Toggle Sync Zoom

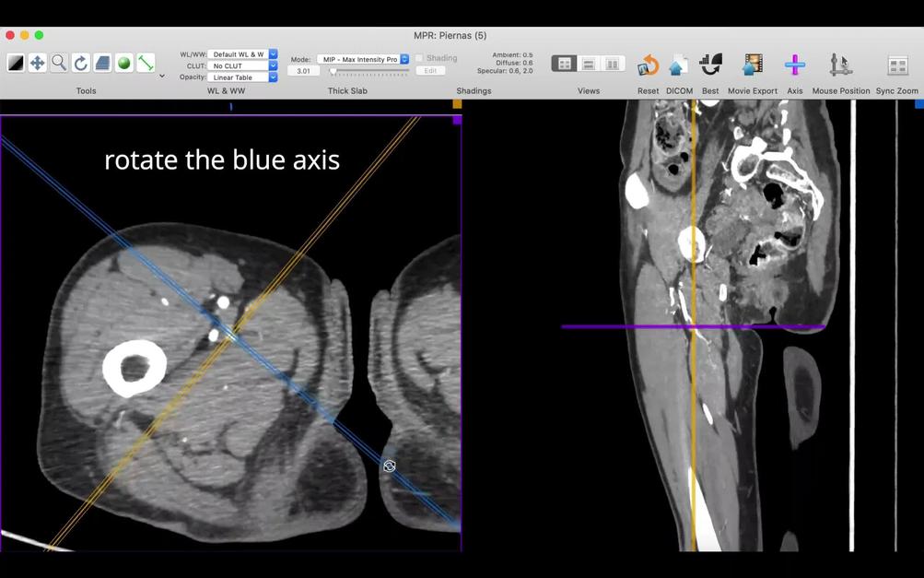point(898,65)
